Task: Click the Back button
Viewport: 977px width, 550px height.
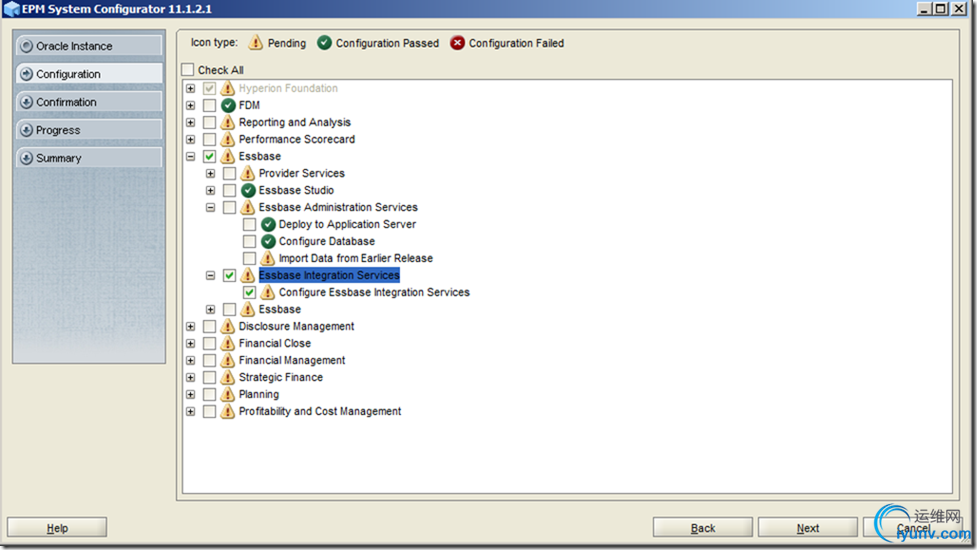Action: (x=702, y=528)
